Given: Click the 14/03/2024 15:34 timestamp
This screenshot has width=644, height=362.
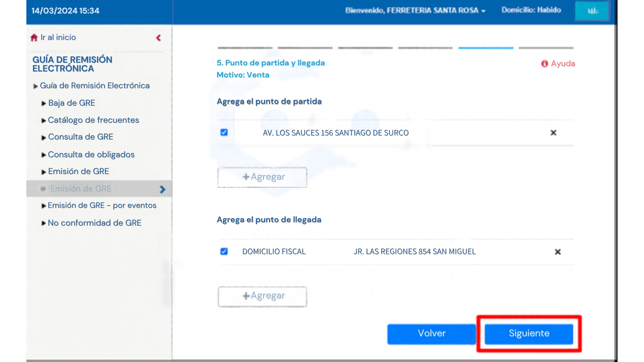Looking at the screenshot, I should 65,11.
